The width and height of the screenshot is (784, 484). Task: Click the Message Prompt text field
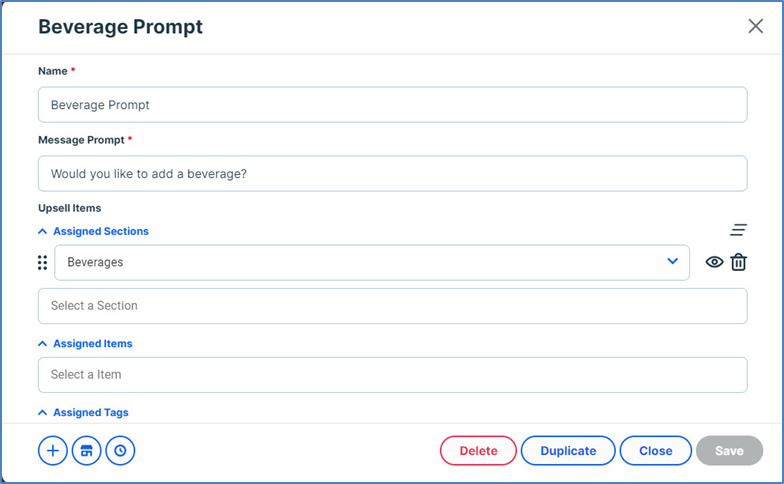392,173
